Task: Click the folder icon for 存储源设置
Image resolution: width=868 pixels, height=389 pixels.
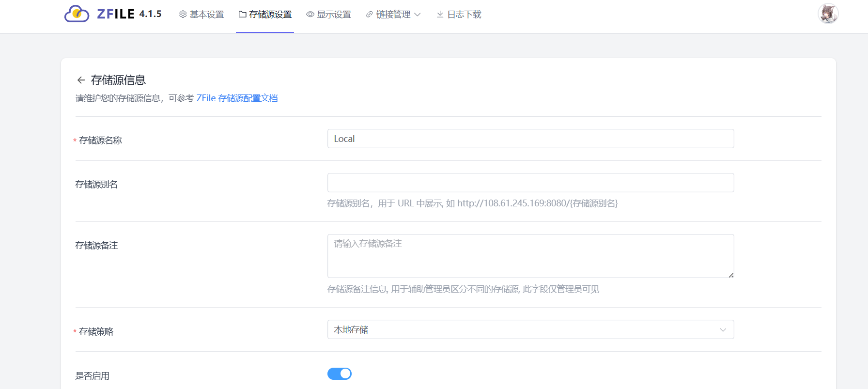Action: click(x=242, y=15)
